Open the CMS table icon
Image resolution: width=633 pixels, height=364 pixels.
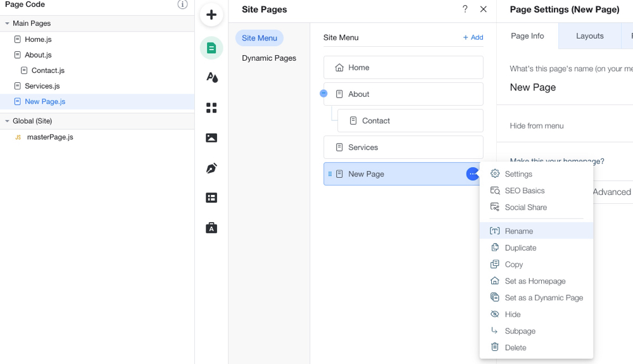211,198
